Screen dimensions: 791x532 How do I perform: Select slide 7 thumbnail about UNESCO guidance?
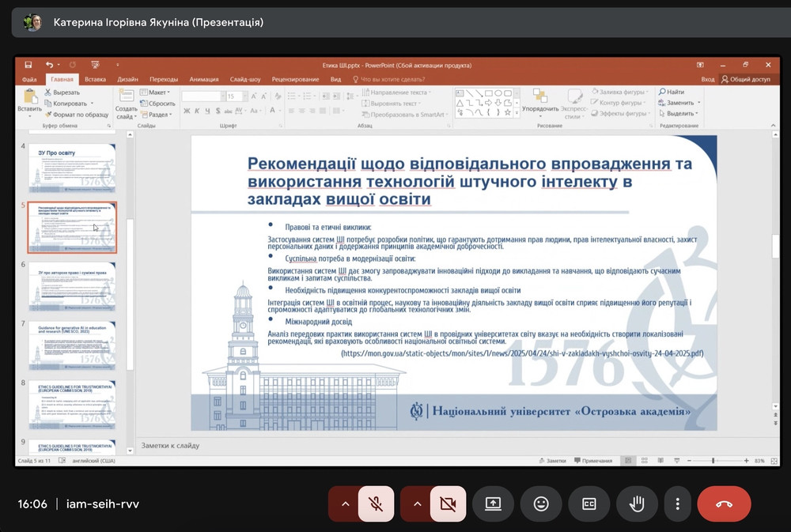pyautogui.click(x=72, y=345)
